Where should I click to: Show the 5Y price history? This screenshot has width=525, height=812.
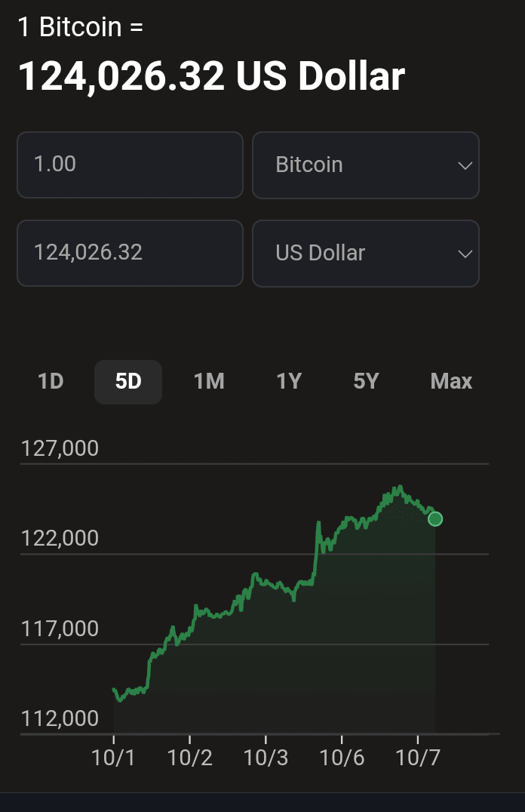pyautogui.click(x=366, y=382)
